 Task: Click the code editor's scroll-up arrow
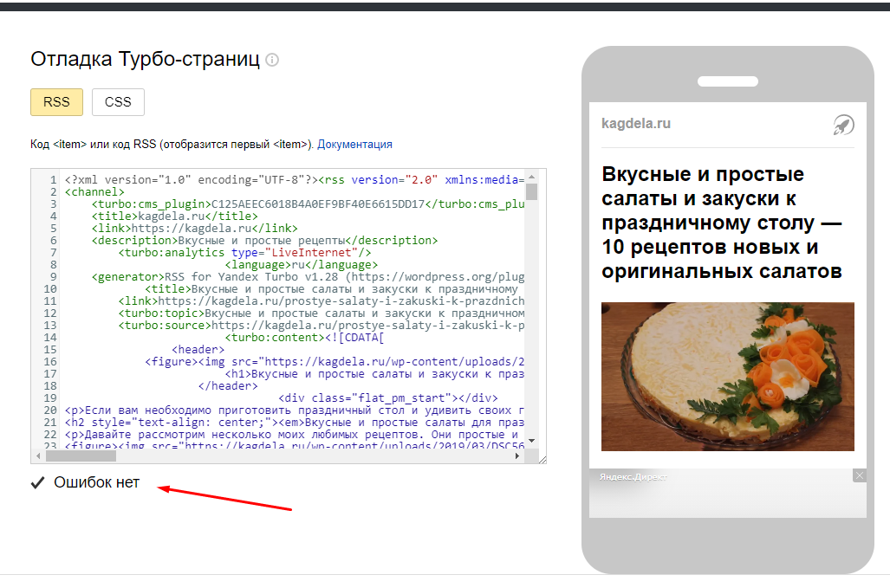point(532,176)
